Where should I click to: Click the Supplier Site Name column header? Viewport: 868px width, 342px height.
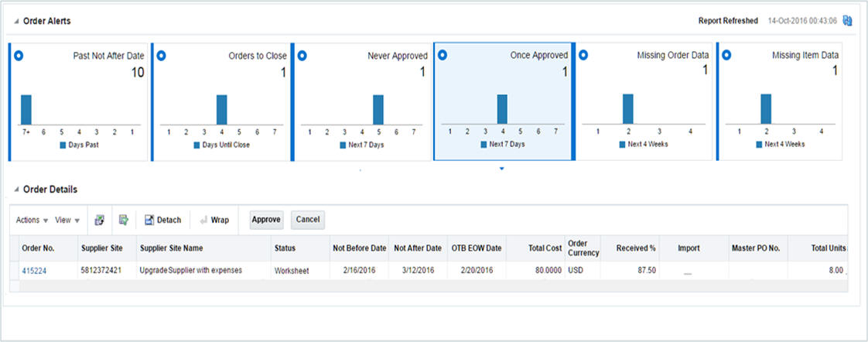pos(203,248)
